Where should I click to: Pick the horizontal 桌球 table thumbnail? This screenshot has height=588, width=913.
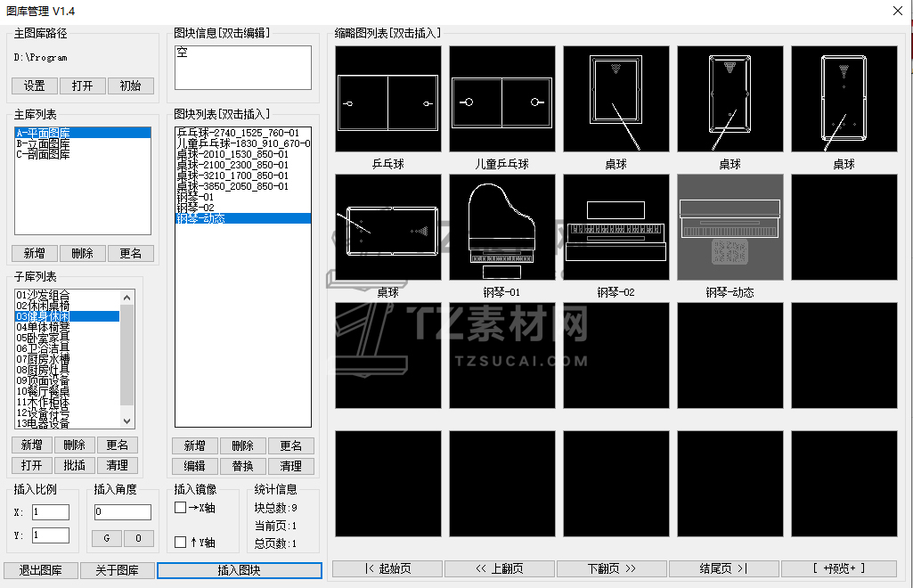coord(388,227)
